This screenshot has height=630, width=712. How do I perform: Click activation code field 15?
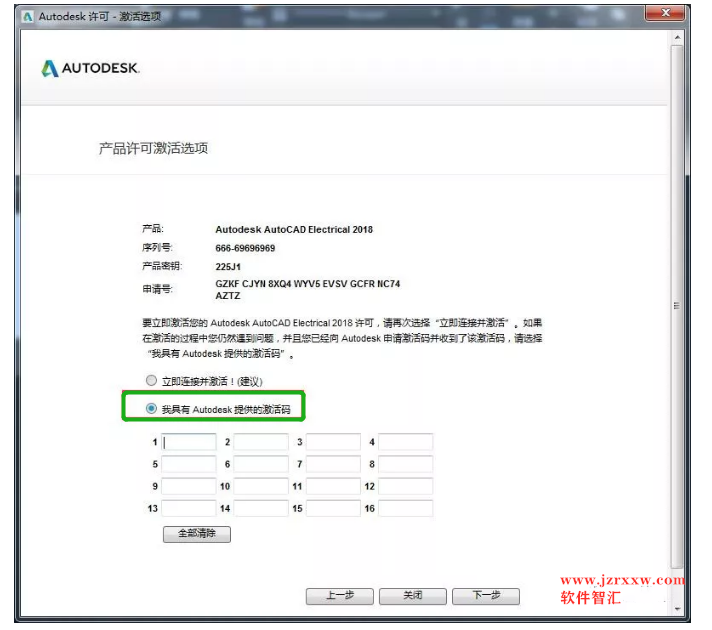pos(333,508)
